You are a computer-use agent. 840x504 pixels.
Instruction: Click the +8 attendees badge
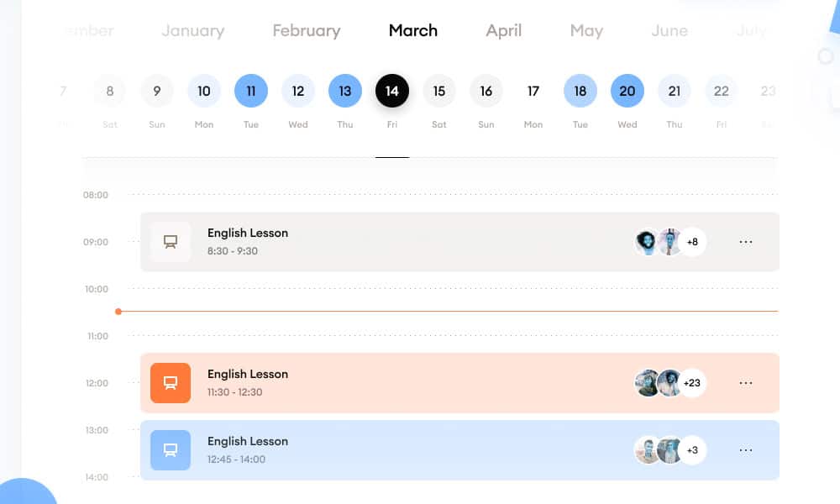pos(692,242)
